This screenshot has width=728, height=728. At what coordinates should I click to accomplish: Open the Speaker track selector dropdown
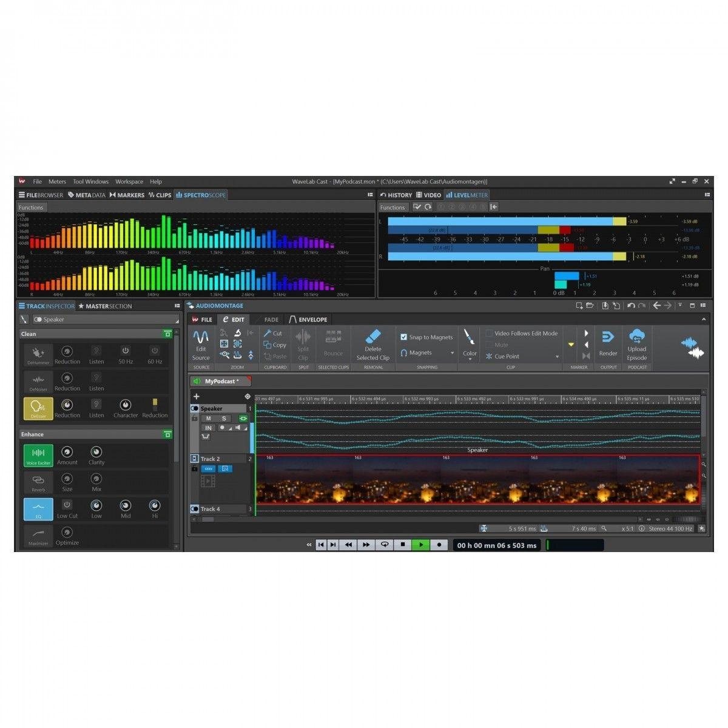[106, 319]
